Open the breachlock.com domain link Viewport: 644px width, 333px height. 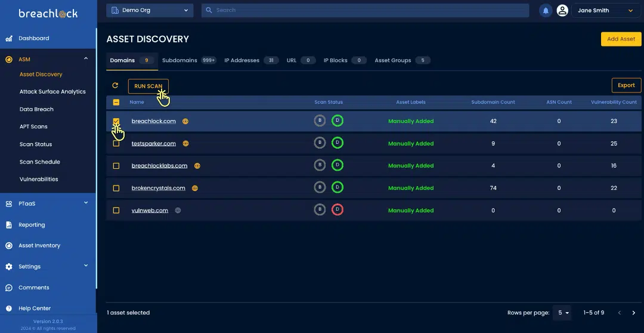click(x=154, y=121)
